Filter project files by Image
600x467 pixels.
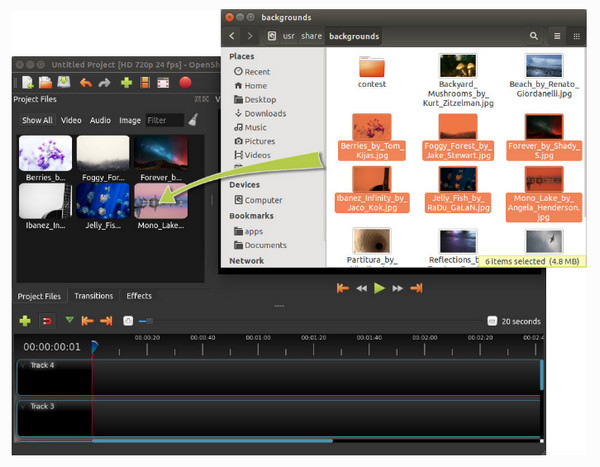pos(130,120)
